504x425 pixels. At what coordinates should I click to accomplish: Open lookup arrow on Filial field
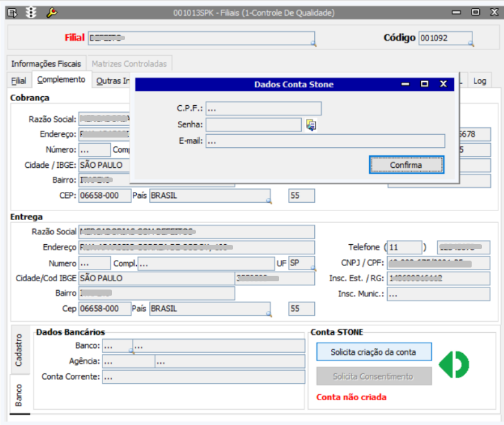[314, 43]
